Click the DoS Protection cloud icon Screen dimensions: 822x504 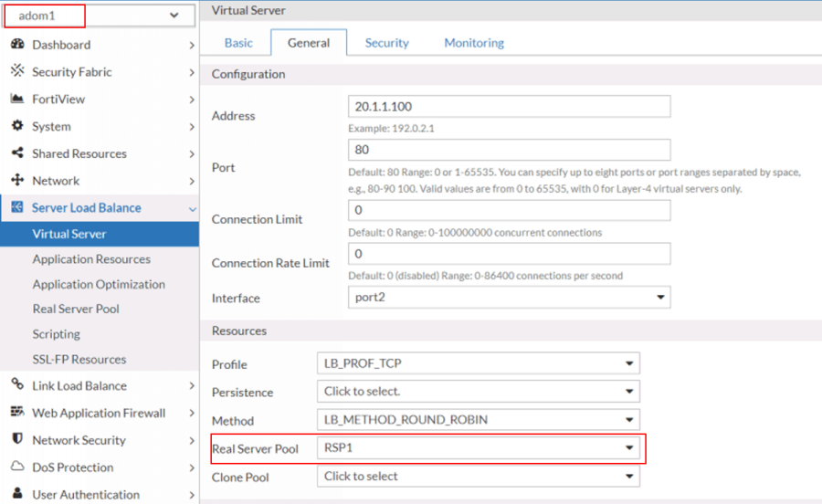17,467
